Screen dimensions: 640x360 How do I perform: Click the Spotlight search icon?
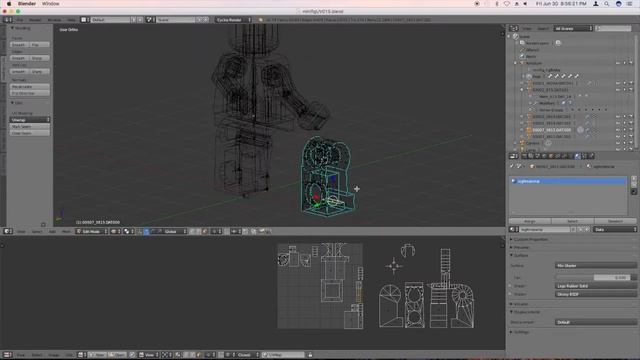click(607, 4)
